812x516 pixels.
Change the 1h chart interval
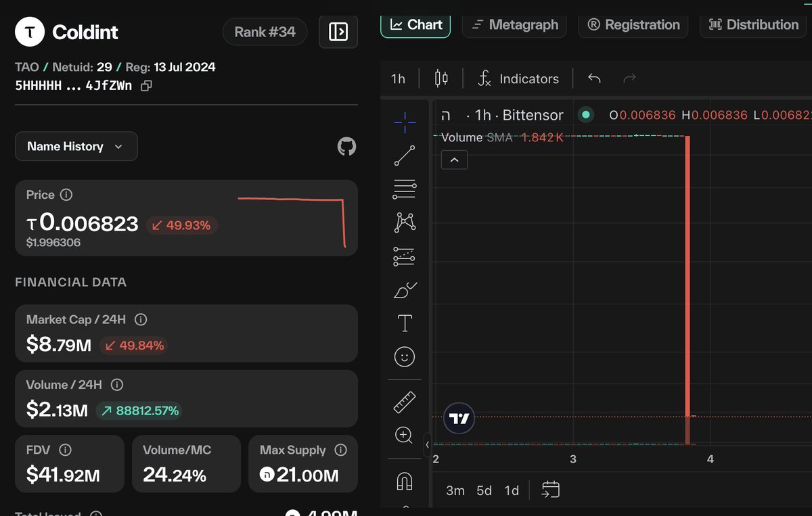[x=399, y=78]
